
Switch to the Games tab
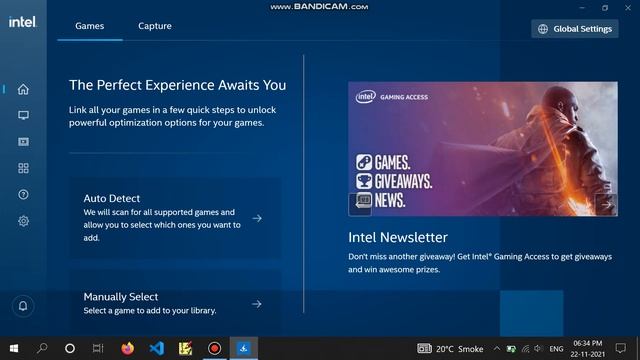coord(89,26)
